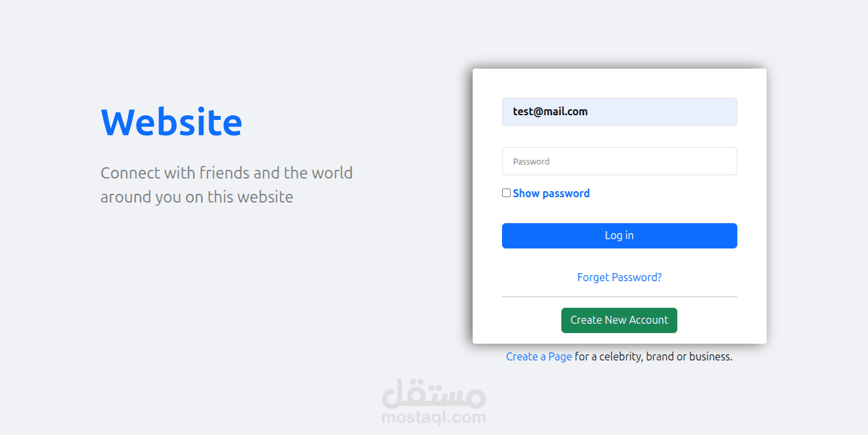Viewport: 868px width, 435px height.
Task: Open the Forget Password? link
Action: [x=619, y=277]
